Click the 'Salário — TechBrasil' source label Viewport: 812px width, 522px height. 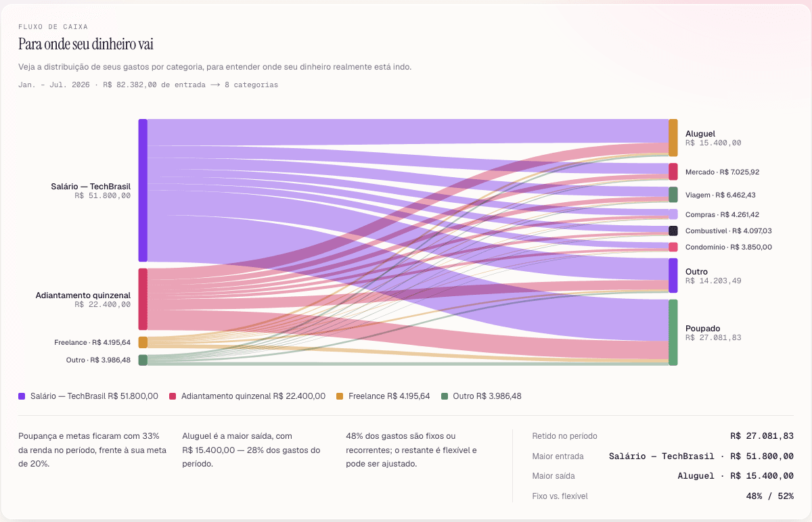point(91,186)
